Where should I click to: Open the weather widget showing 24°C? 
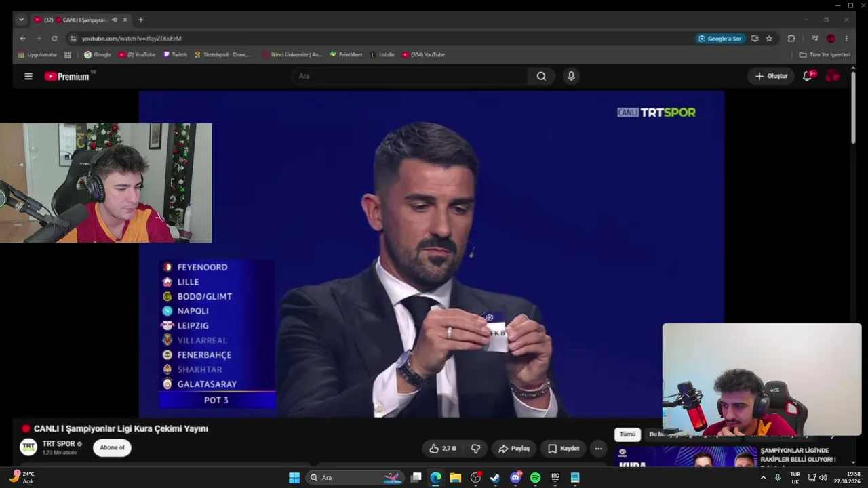coord(22,478)
